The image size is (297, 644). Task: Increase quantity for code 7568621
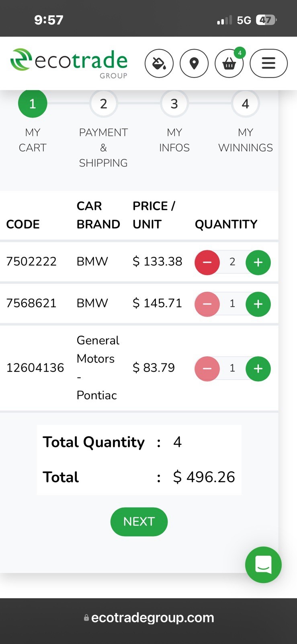(x=258, y=304)
